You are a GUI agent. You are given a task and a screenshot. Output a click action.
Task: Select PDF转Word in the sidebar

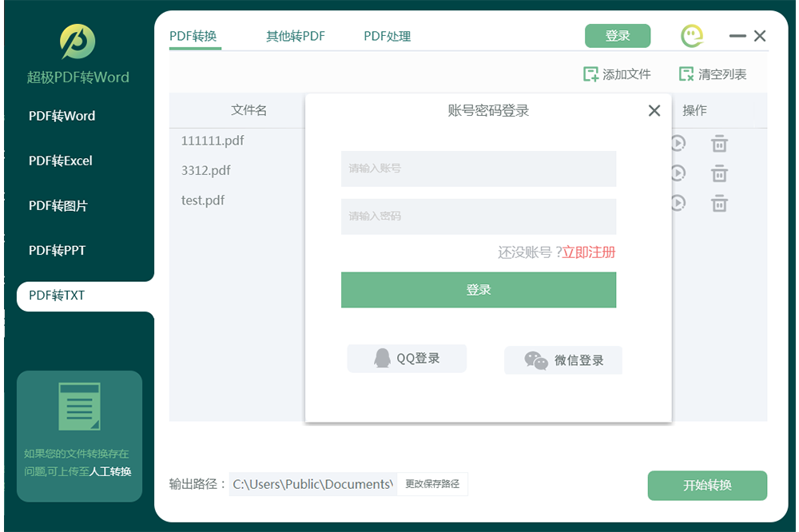(x=62, y=116)
